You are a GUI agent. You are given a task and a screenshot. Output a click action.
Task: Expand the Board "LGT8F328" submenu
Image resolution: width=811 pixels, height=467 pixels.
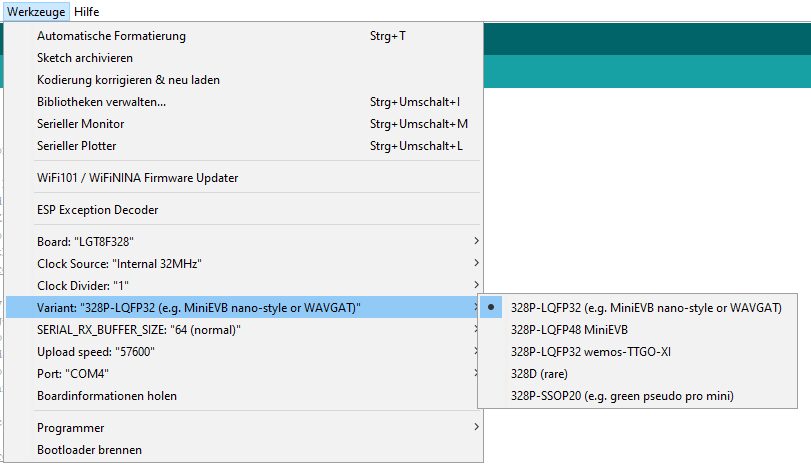[x=244, y=242]
